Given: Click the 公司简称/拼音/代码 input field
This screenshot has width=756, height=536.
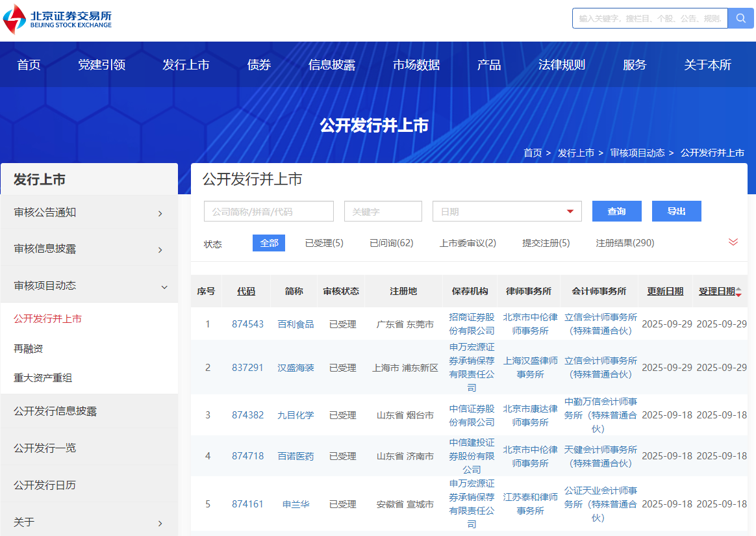Looking at the screenshot, I should coord(268,211).
